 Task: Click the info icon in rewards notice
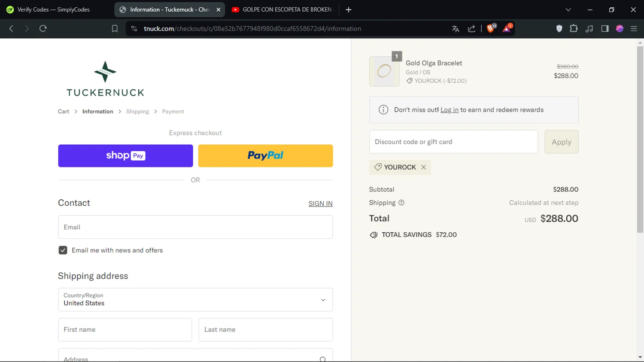tap(383, 110)
